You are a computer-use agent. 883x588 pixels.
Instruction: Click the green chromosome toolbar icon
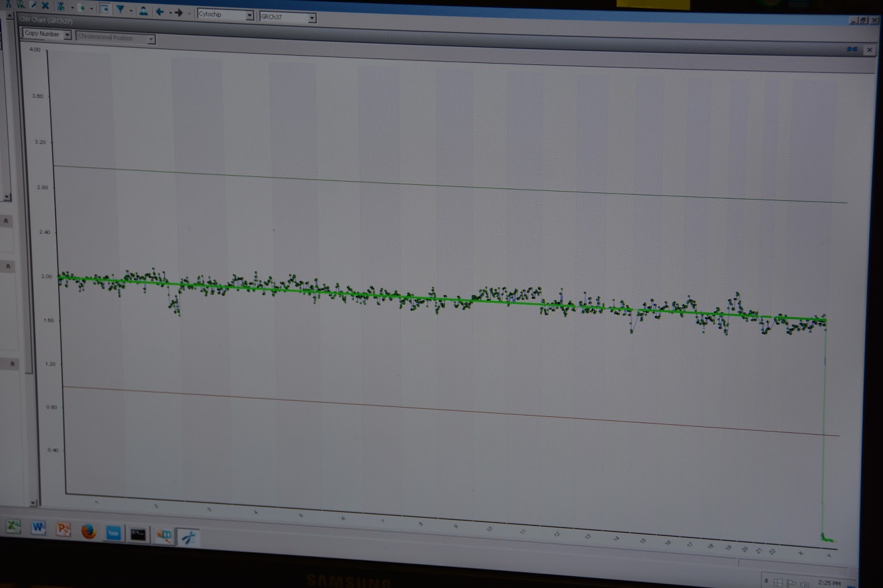coord(62,7)
